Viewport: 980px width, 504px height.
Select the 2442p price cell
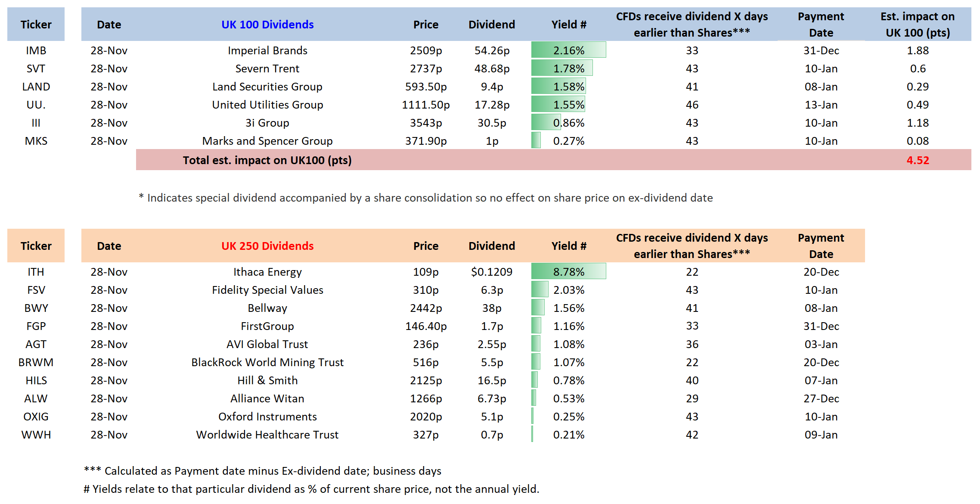(x=426, y=308)
